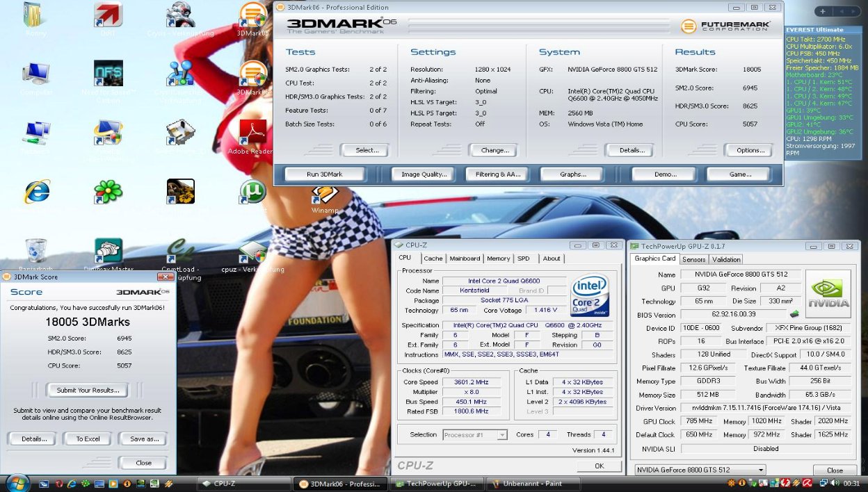Open the Internet Explorer desktop icon
This screenshot has width=868, height=492.
coord(36,193)
